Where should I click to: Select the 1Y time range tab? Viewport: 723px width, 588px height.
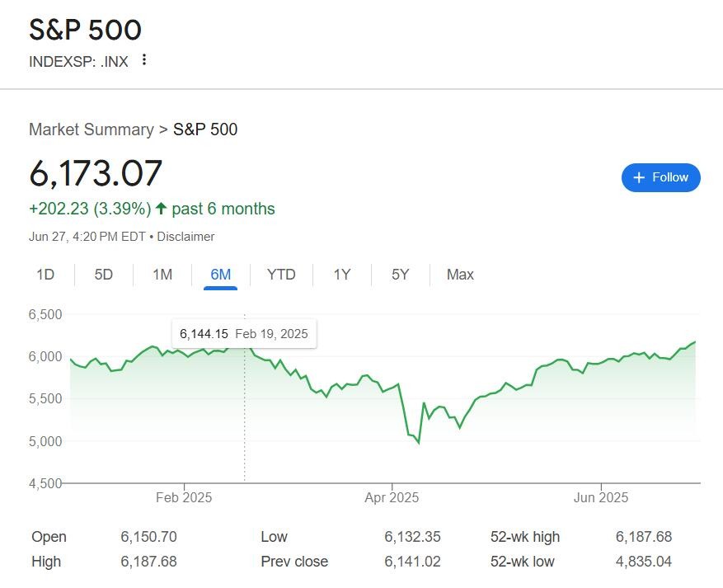[342, 275]
